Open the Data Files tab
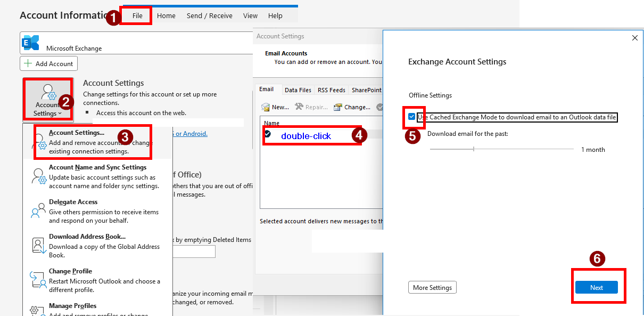644x316 pixels. [298, 90]
